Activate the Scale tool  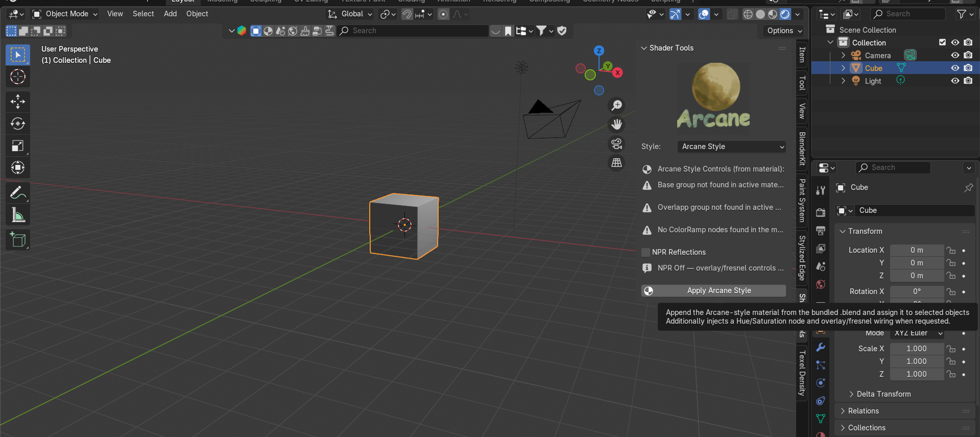pyautogui.click(x=18, y=146)
